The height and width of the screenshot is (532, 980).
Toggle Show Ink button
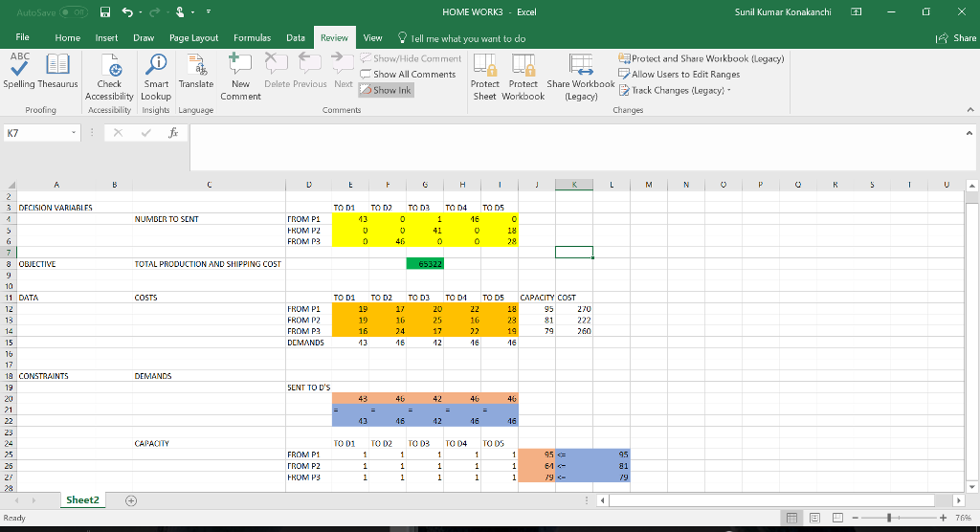pos(386,90)
